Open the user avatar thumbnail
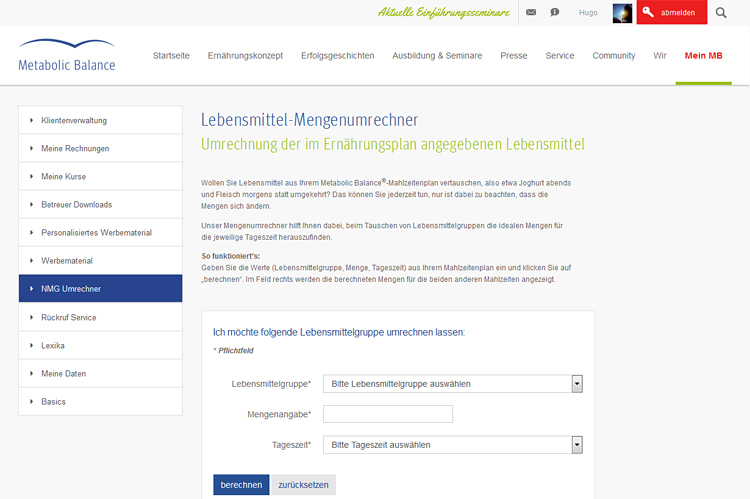 pos(622,13)
